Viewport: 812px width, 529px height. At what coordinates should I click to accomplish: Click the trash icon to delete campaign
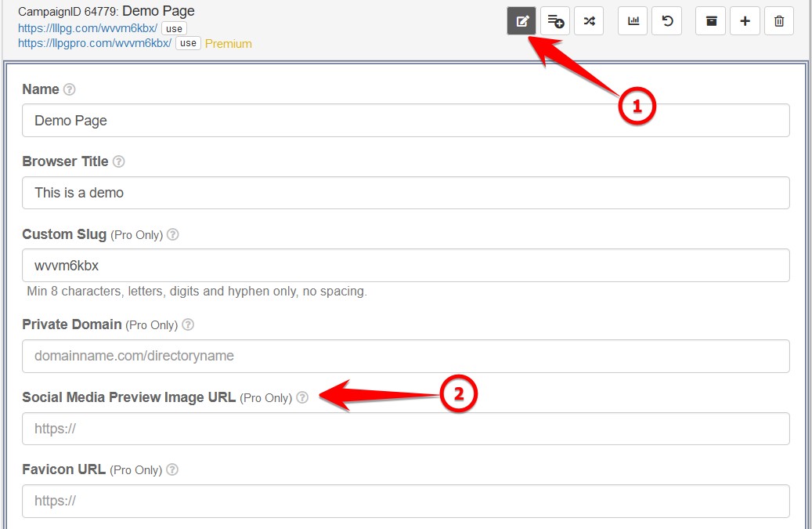click(779, 21)
